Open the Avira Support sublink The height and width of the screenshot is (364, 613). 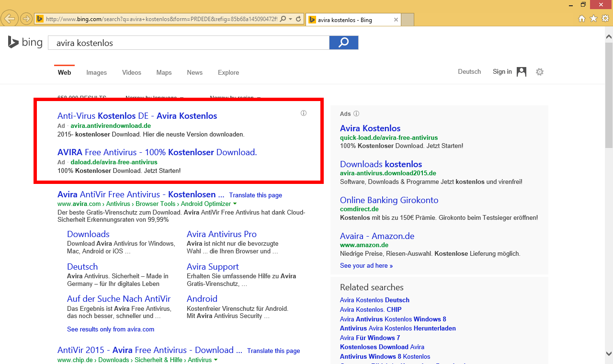point(213,267)
